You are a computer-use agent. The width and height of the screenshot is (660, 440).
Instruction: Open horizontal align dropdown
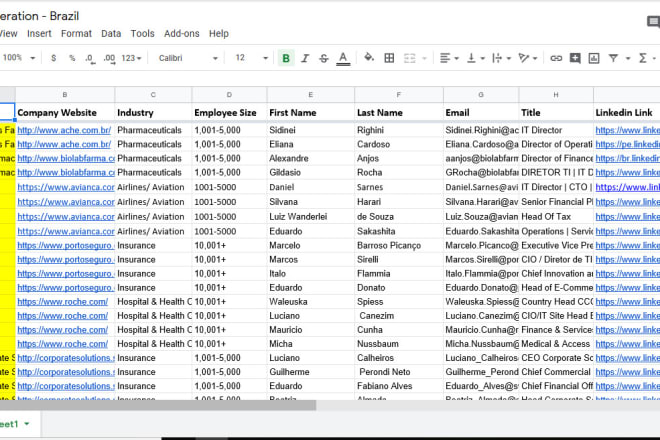click(x=449, y=58)
